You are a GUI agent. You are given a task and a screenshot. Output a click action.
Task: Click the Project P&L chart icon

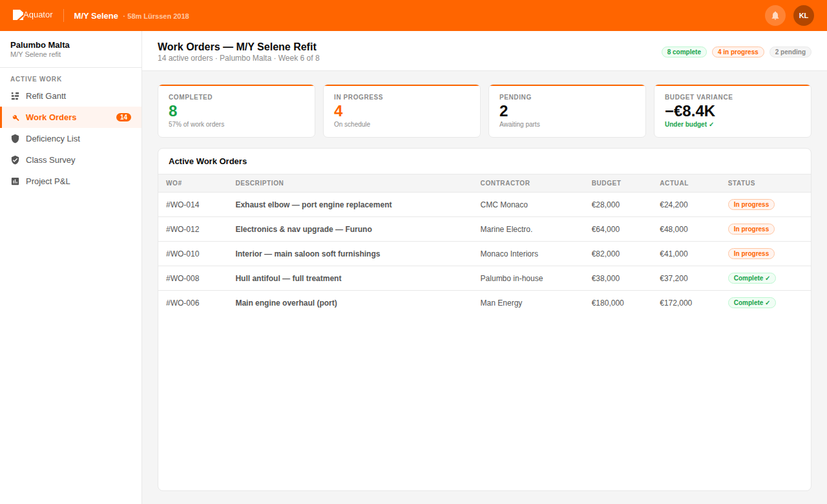15,182
